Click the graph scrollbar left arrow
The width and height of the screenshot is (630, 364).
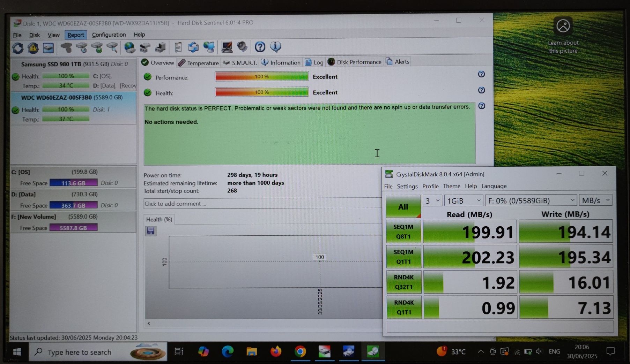click(x=149, y=323)
